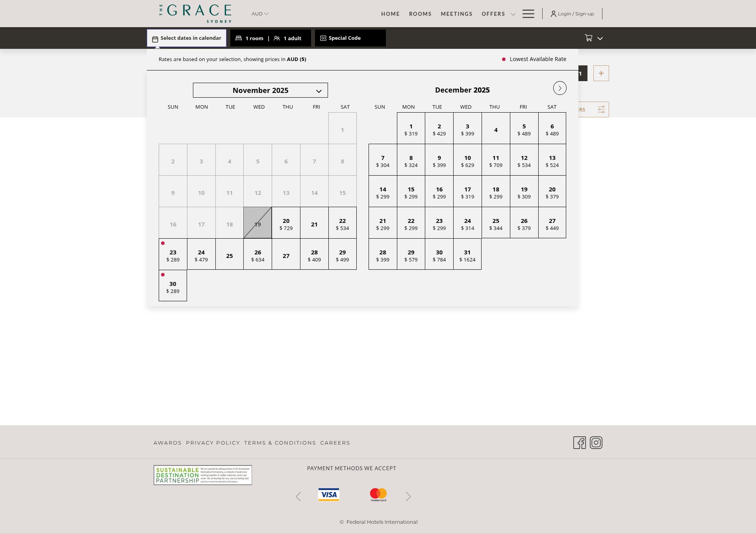
Task: Select December 27 at $449
Action: (552, 222)
